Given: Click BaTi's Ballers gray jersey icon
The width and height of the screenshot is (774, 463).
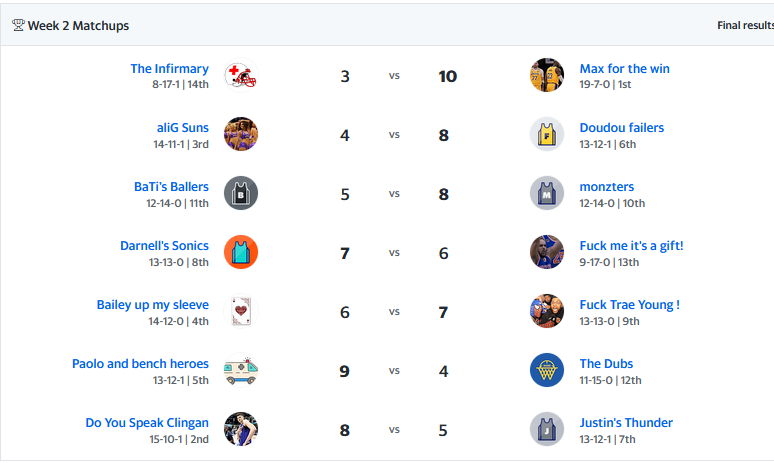Looking at the screenshot, I should pos(241,194).
